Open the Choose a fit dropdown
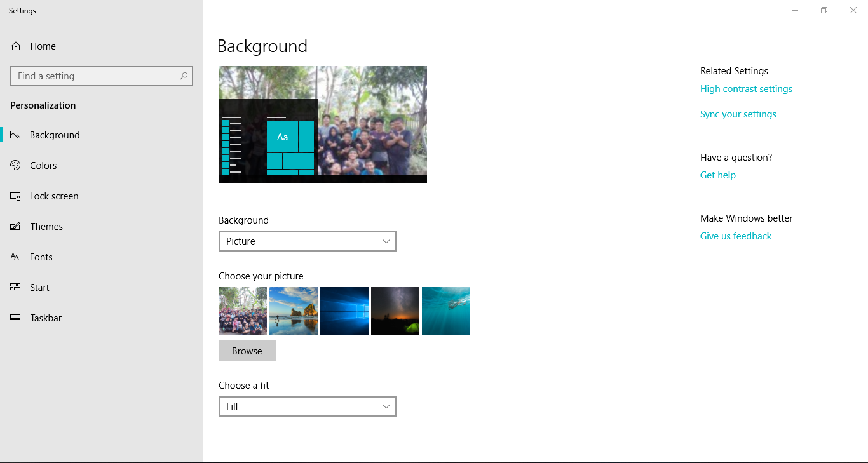Screen dimensions: 868x463 tap(308, 406)
